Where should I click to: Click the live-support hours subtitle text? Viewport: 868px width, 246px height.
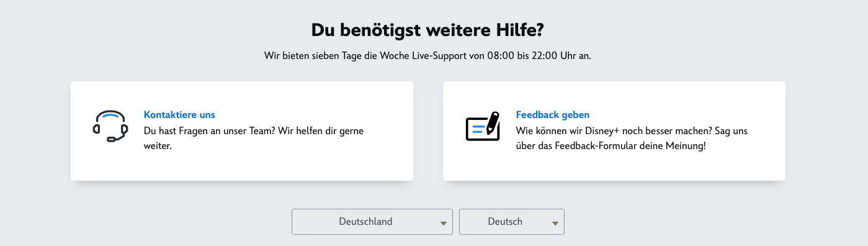(427, 56)
